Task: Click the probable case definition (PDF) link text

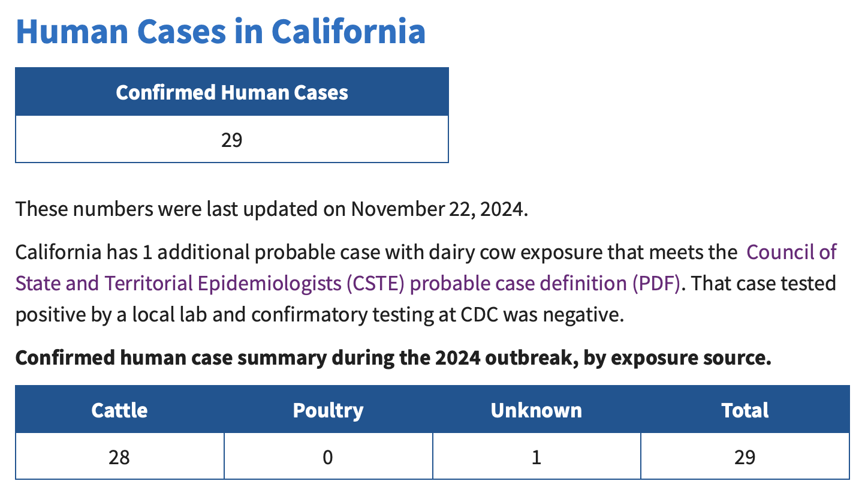Action: [x=546, y=283]
